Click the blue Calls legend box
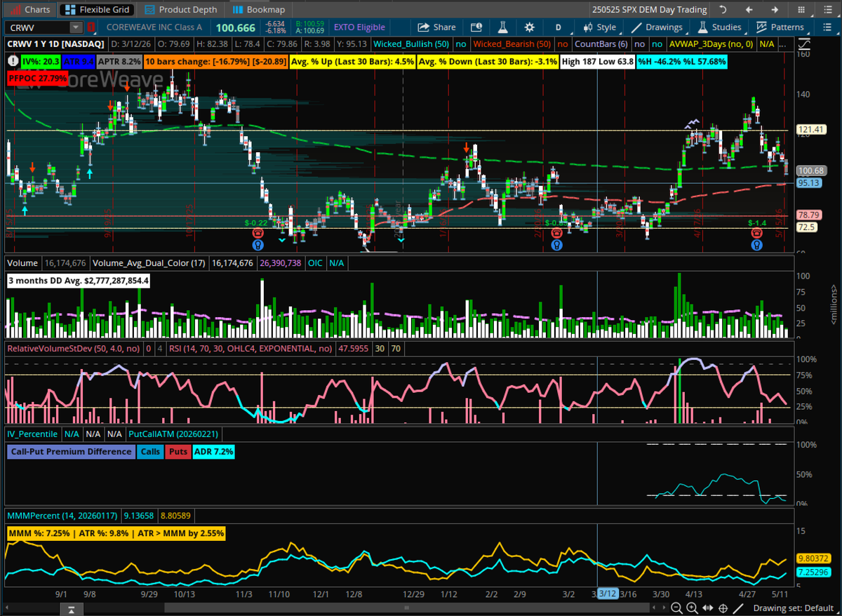 [x=150, y=451]
